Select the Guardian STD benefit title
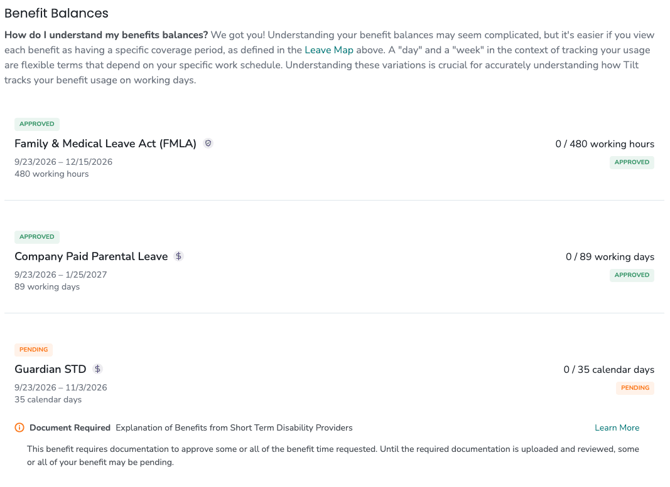The height and width of the screenshot is (487, 670). 50,369
